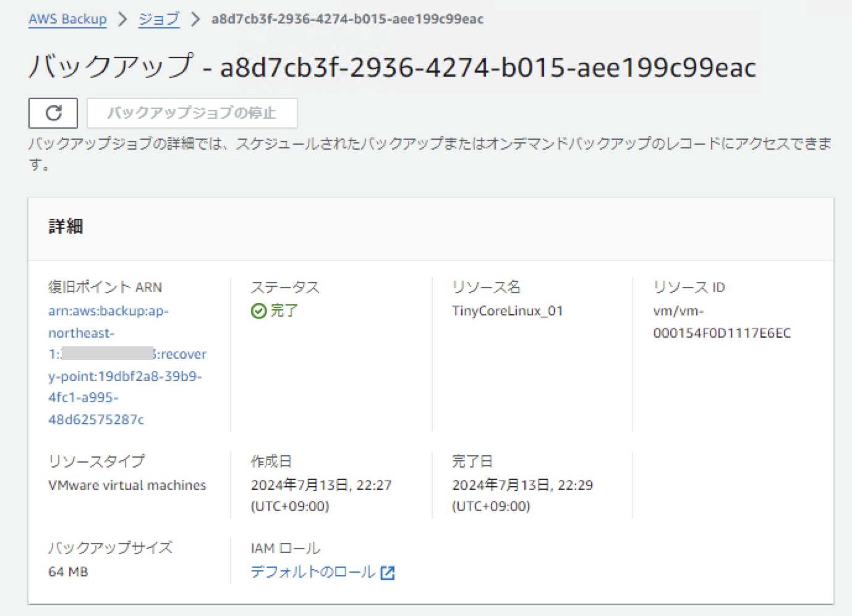Image resolution: width=852 pixels, height=616 pixels.
Task: Click the backup size value 64 MB
Action: point(68,571)
